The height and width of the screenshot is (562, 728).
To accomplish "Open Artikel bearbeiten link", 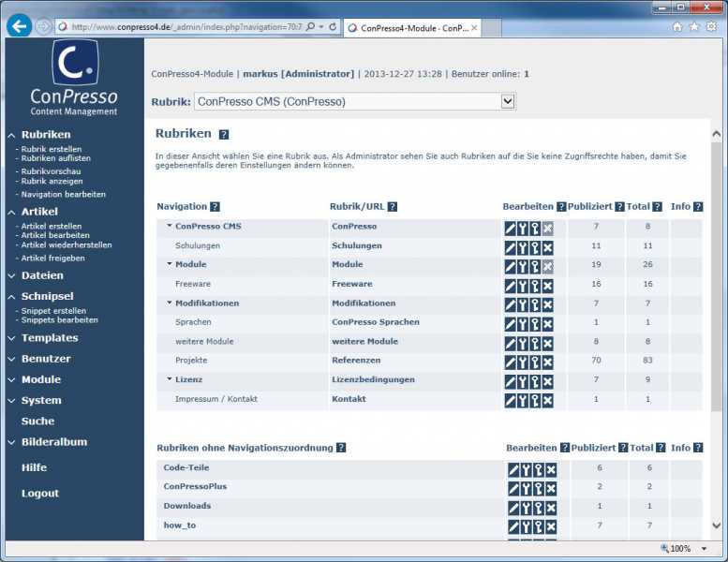I will click(55, 235).
